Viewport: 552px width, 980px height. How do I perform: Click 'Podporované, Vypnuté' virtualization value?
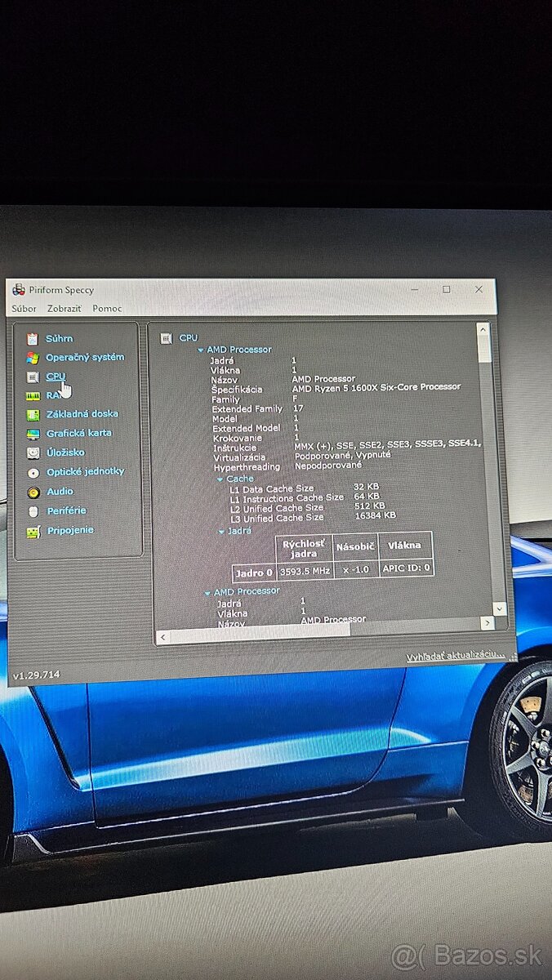[x=342, y=454]
